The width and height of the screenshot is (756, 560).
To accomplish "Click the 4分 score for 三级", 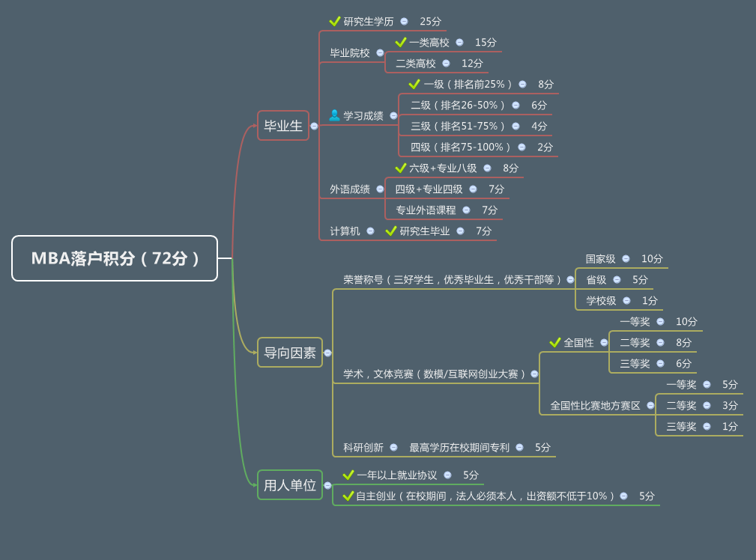I will [x=539, y=127].
